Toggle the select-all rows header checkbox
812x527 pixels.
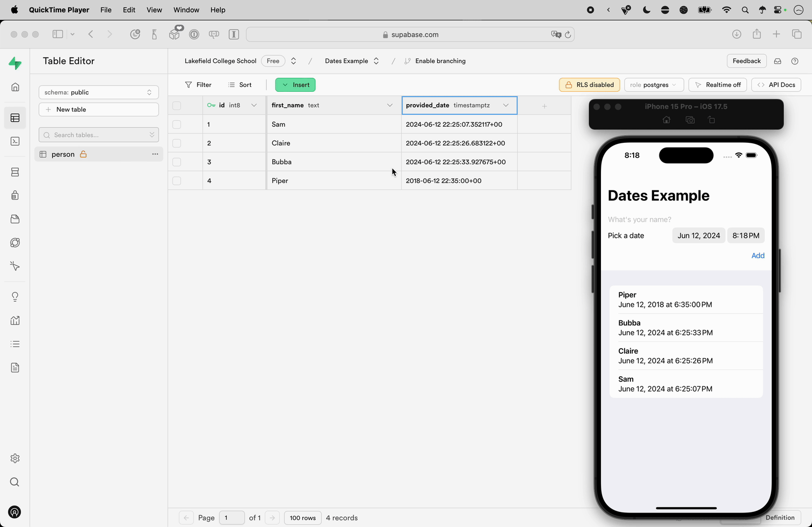(177, 106)
